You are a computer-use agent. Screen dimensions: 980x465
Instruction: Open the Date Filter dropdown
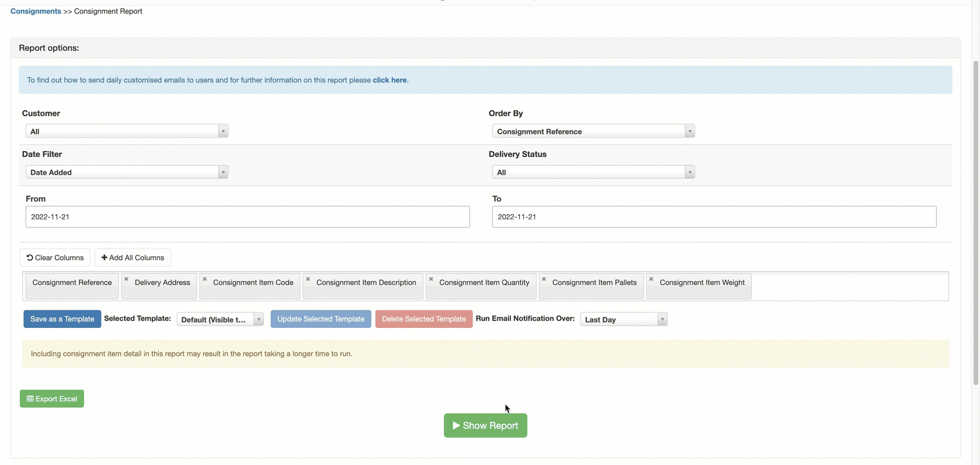tap(127, 172)
